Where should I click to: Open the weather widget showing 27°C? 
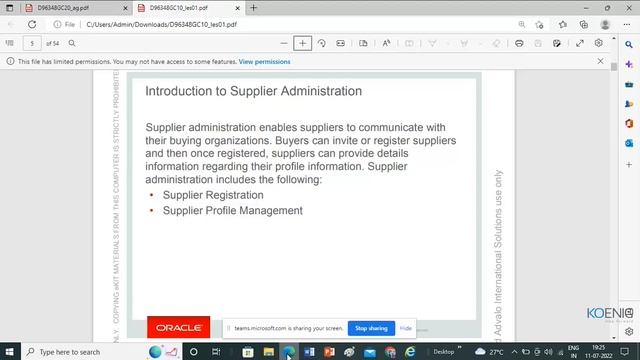(x=489, y=351)
